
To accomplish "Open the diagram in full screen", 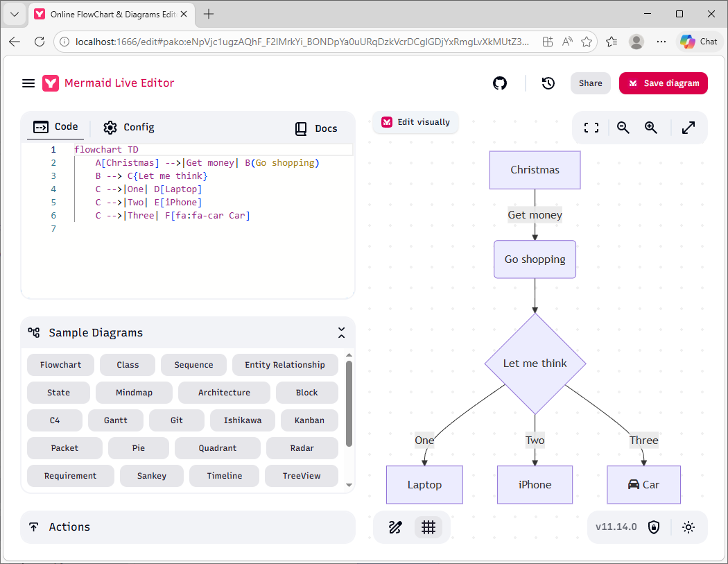I will pos(688,128).
